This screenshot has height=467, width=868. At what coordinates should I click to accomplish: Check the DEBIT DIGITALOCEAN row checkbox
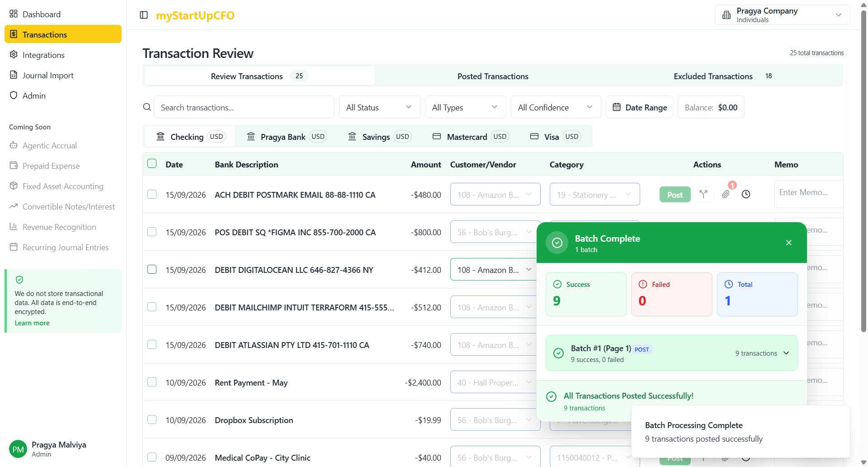click(x=151, y=269)
